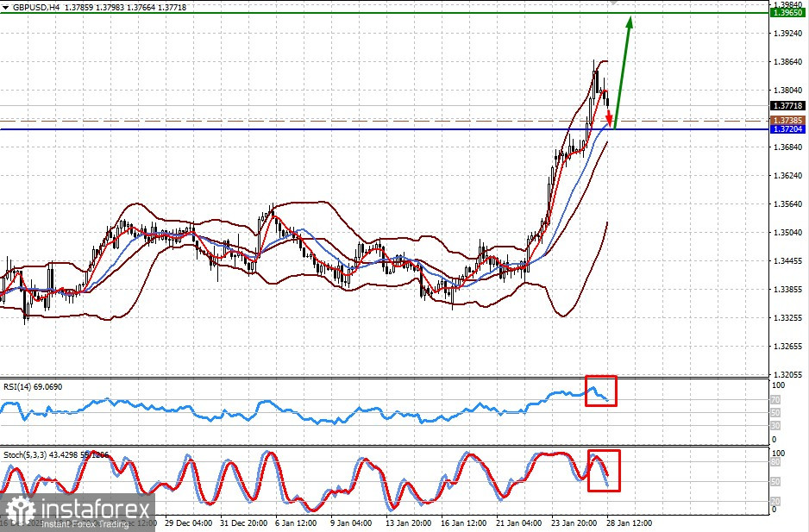Click the RSI(14) 69.0690 indicator label

point(33,386)
